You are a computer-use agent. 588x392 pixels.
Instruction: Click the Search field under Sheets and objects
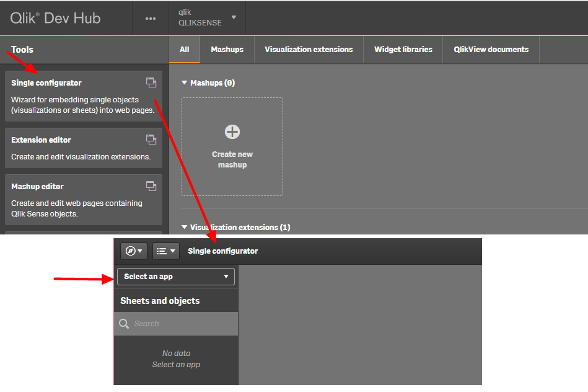tap(176, 324)
